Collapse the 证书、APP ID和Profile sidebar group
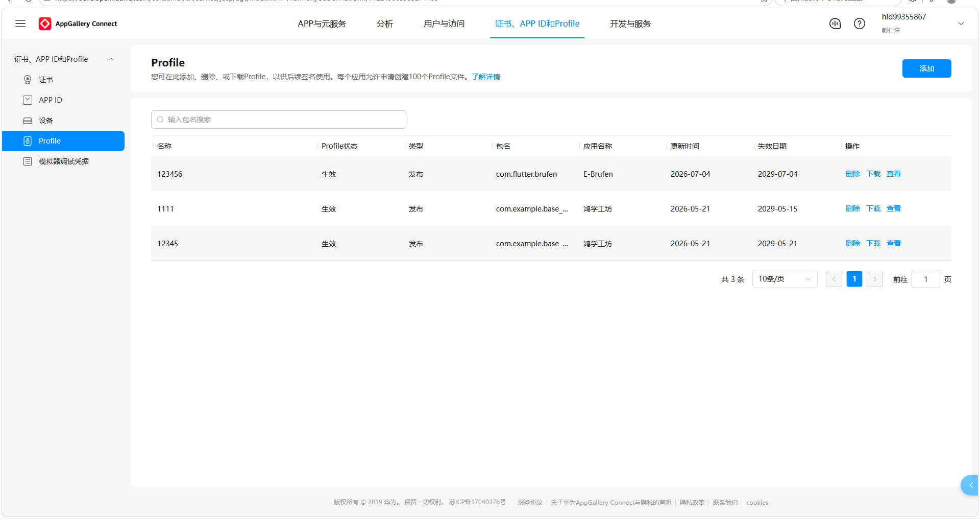Screen dimensions: 980x519 tap(111, 59)
